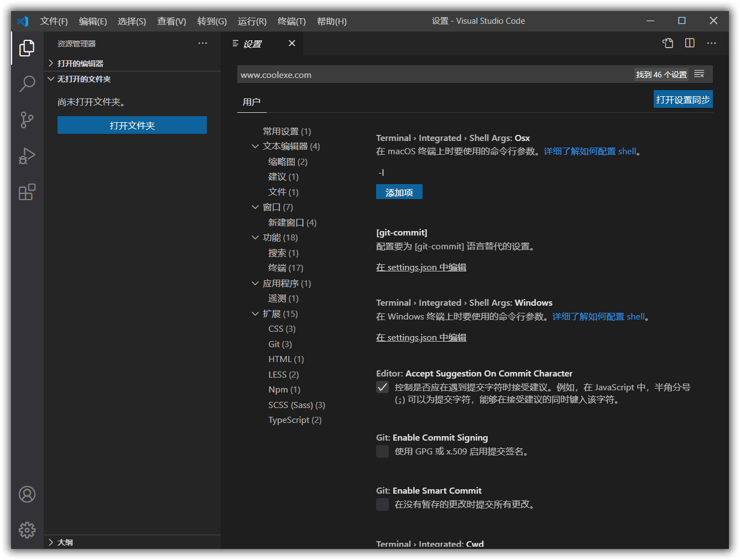Open settings JSON file icon
This screenshot has width=740, height=560.
(x=668, y=43)
